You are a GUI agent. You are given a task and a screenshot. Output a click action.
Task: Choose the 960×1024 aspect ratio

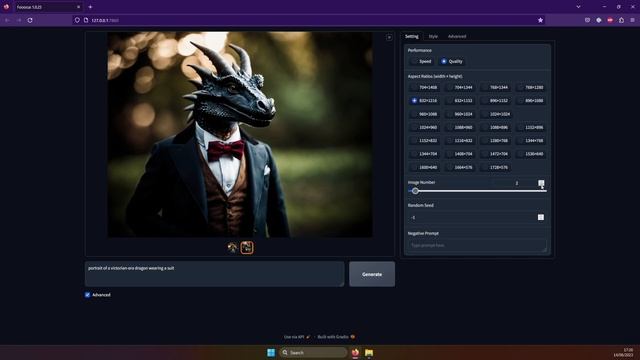(x=460, y=114)
